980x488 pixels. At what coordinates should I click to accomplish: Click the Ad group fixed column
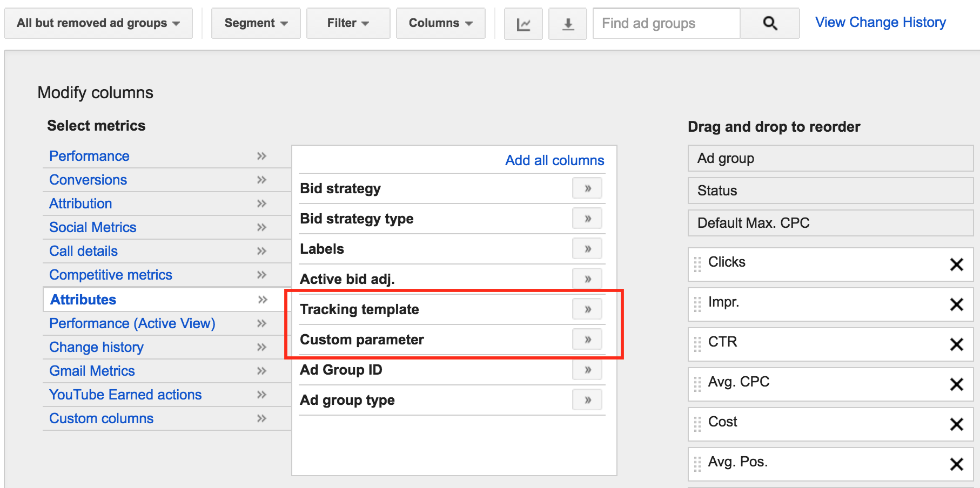click(830, 158)
